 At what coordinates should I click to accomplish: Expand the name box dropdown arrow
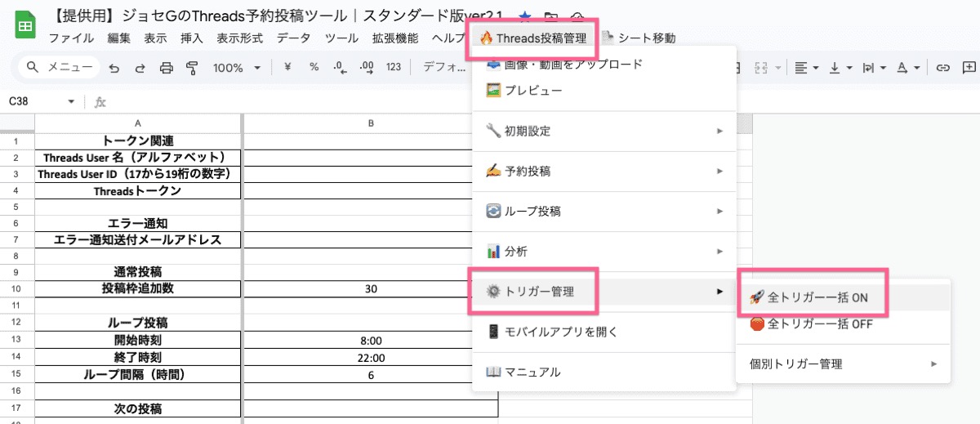point(71,102)
